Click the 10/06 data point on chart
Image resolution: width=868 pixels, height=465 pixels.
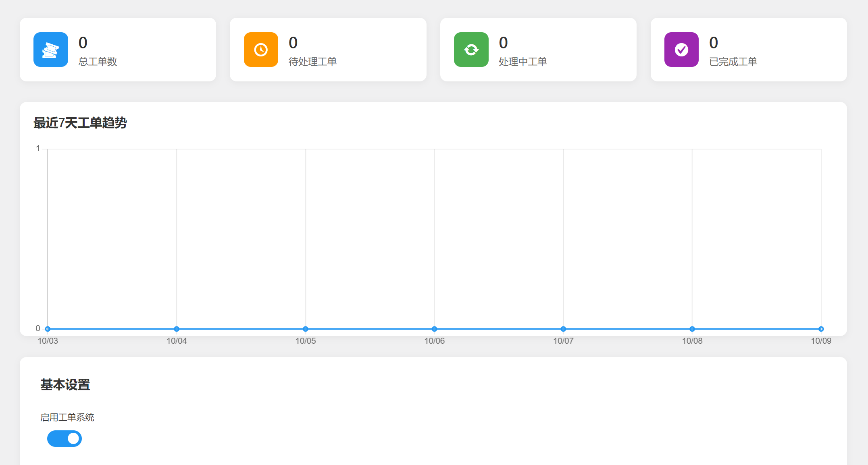click(434, 329)
